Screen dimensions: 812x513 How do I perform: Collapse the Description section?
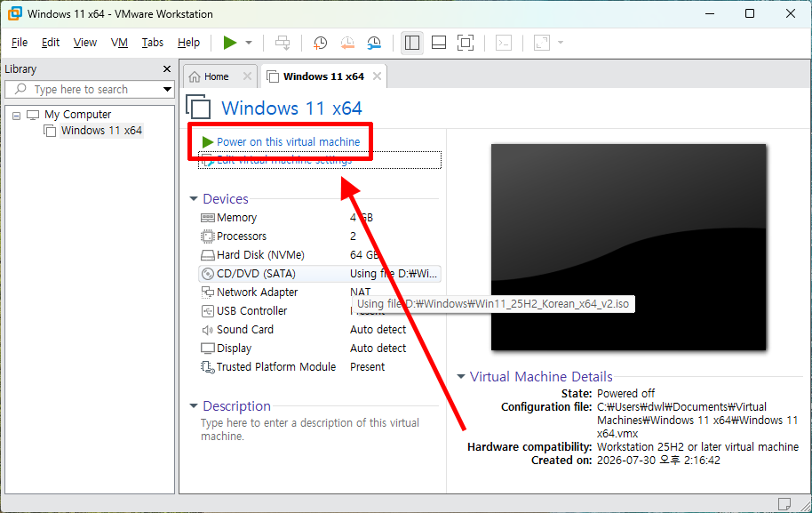coord(194,406)
